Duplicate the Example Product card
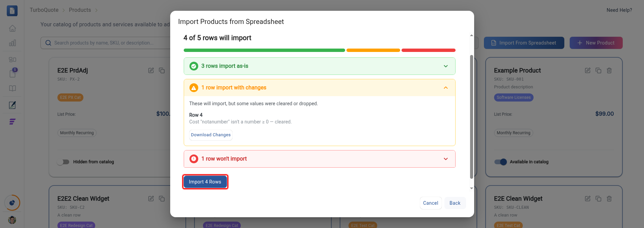Screen dimensions: 644x228 pyautogui.click(x=598, y=70)
